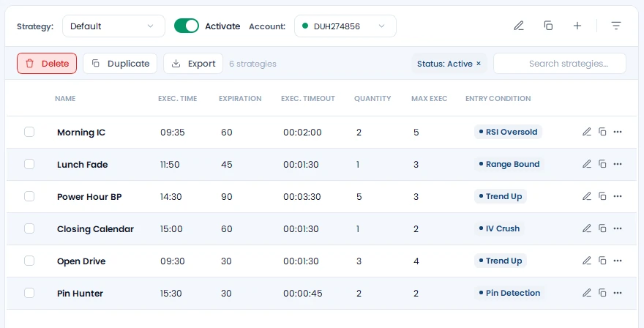Screen dimensions: 644x328
Task: Sort by MAX EXEC column header
Action: point(429,99)
